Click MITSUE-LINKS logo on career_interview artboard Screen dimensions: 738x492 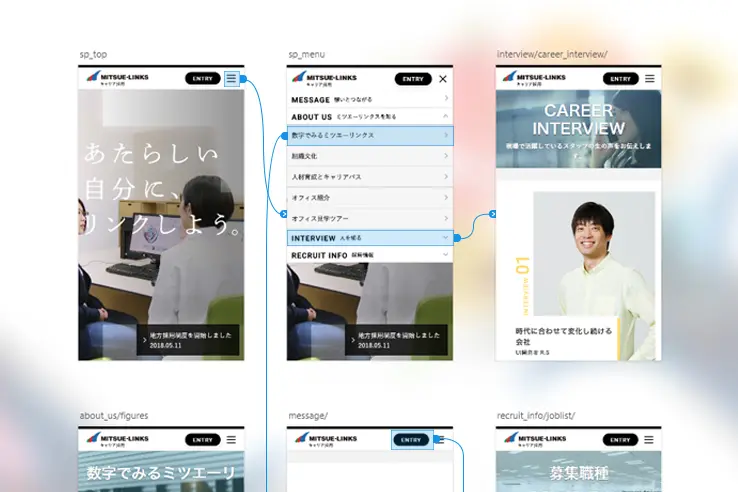(x=534, y=78)
